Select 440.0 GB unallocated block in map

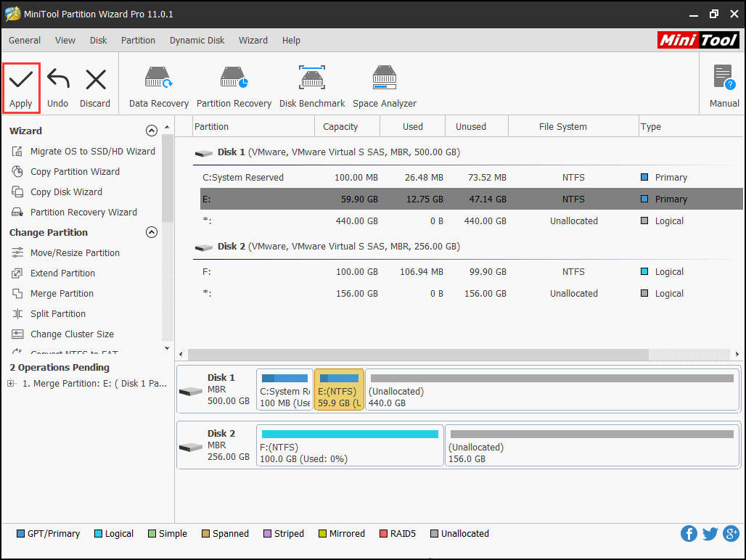(552, 390)
